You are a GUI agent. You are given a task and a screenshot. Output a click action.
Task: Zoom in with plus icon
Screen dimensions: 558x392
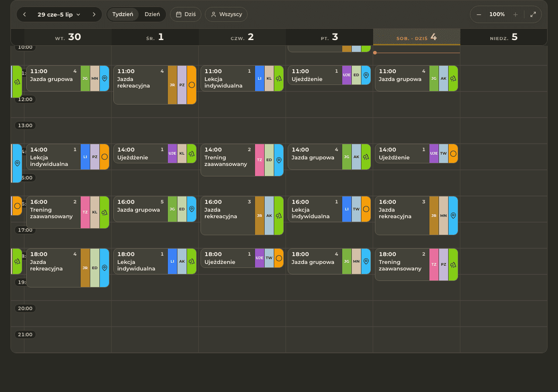[x=515, y=14]
